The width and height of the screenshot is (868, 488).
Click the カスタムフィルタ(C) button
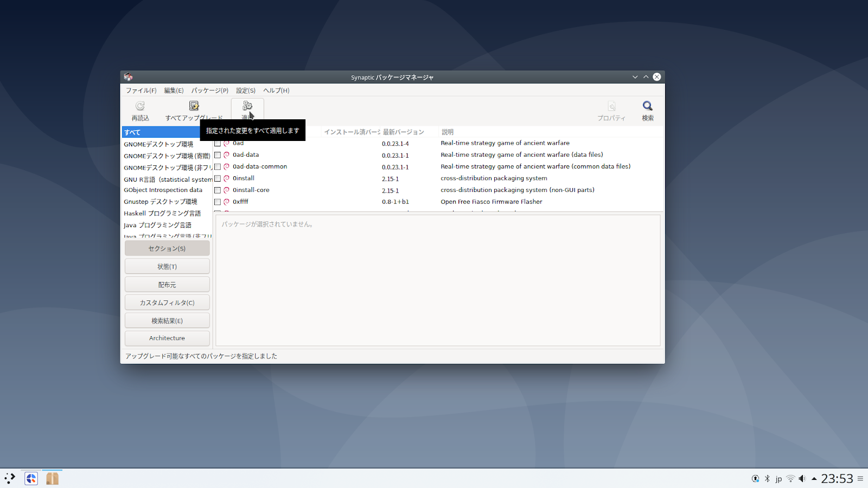pyautogui.click(x=167, y=303)
